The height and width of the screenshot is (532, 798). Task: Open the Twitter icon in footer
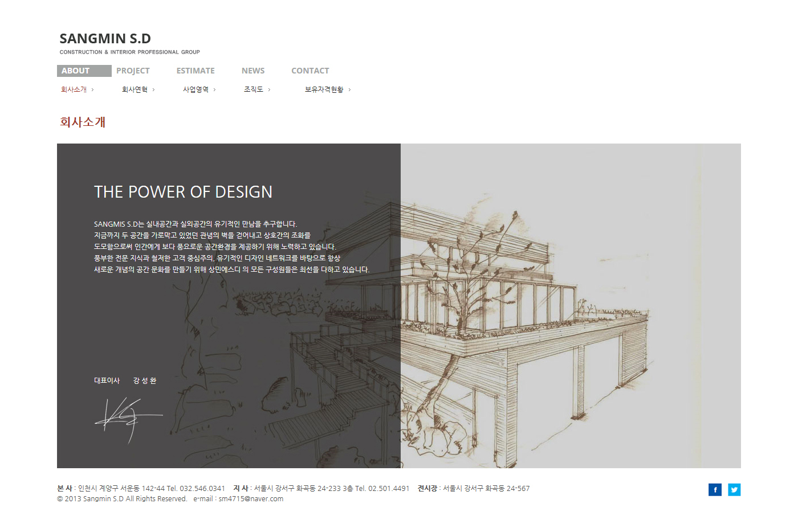734,490
